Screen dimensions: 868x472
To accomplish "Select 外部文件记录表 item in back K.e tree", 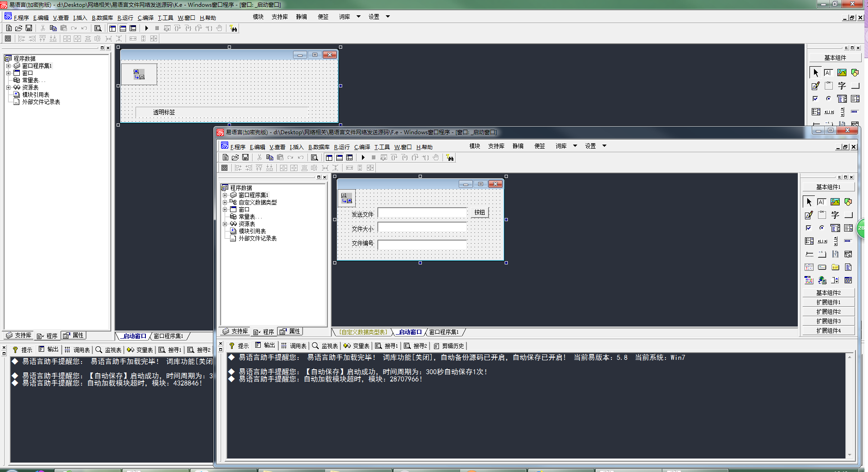I will coord(41,102).
